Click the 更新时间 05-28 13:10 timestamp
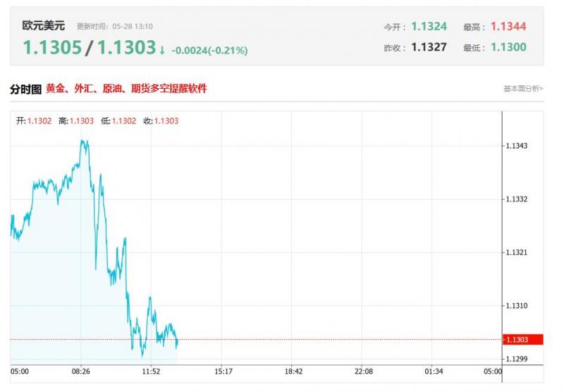 [114, 27]
